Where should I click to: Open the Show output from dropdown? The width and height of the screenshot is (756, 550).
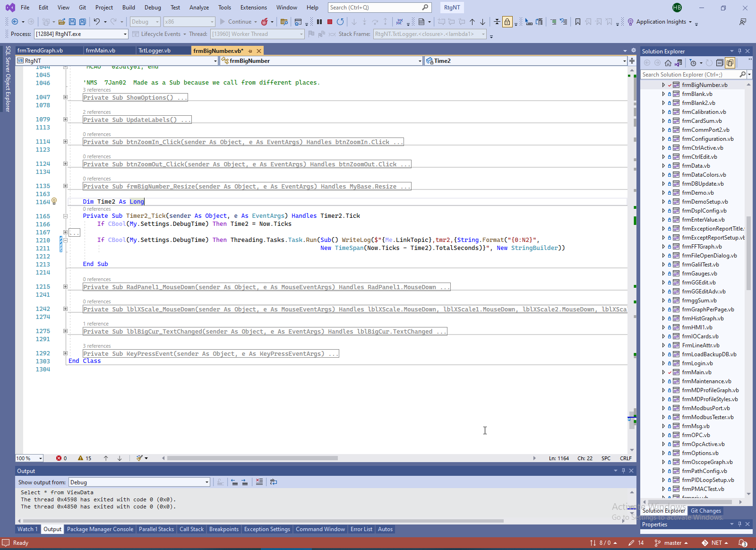point(139,482)
